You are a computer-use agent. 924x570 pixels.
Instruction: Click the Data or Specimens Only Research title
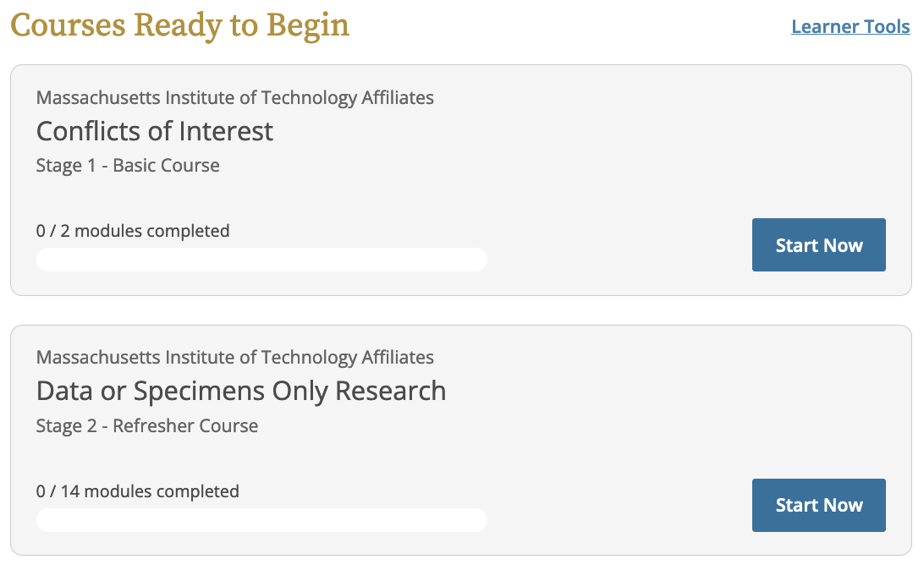coord(241,391)
